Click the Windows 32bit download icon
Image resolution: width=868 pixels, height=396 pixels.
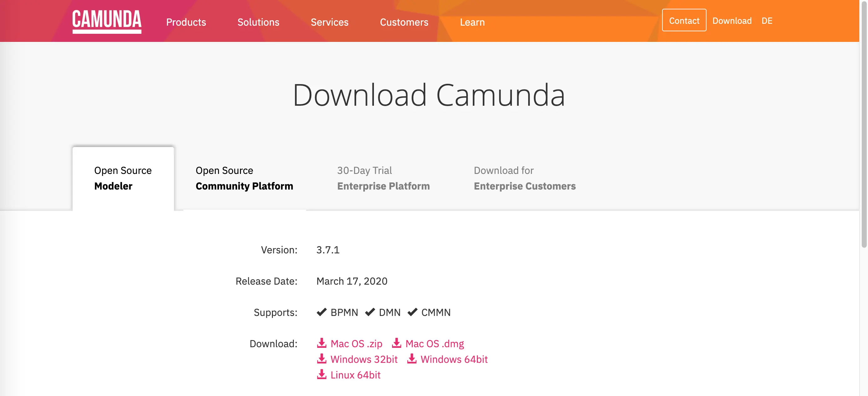pyautogui.click(x=322, y=359)
